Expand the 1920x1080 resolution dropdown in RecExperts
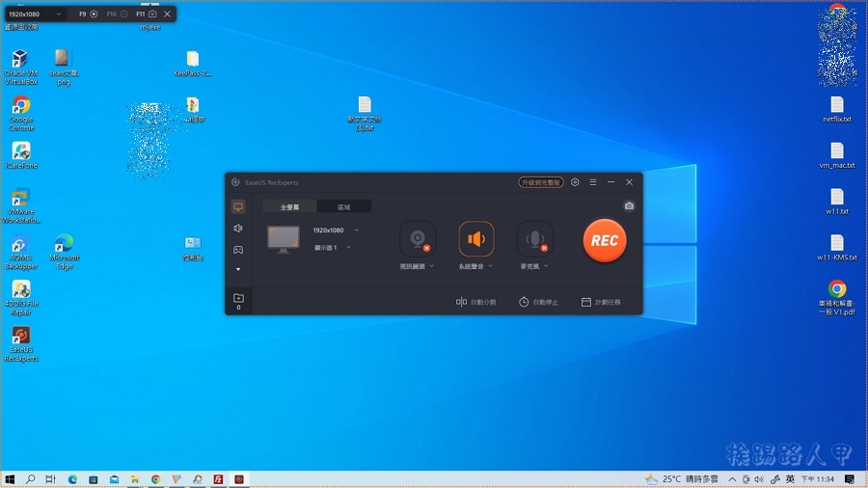The height and width of the screenshot is (488, 868). pyautogui.click(x=357, y=230)
